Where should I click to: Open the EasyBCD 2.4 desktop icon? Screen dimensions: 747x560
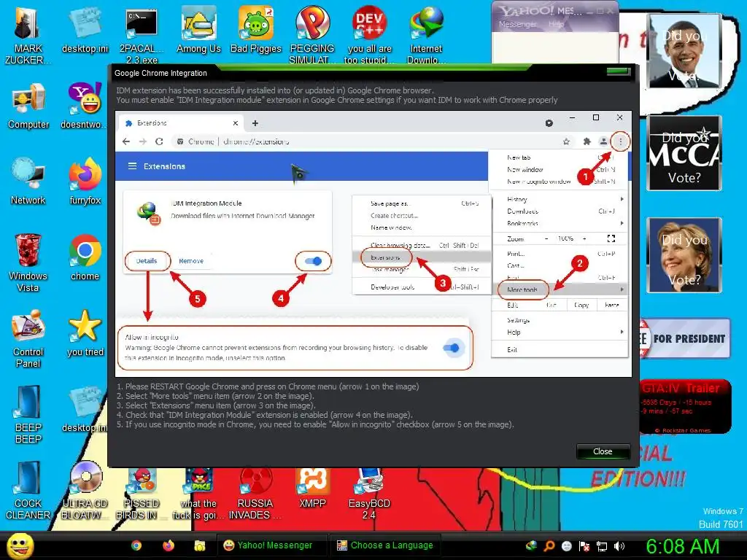[369, 493]
